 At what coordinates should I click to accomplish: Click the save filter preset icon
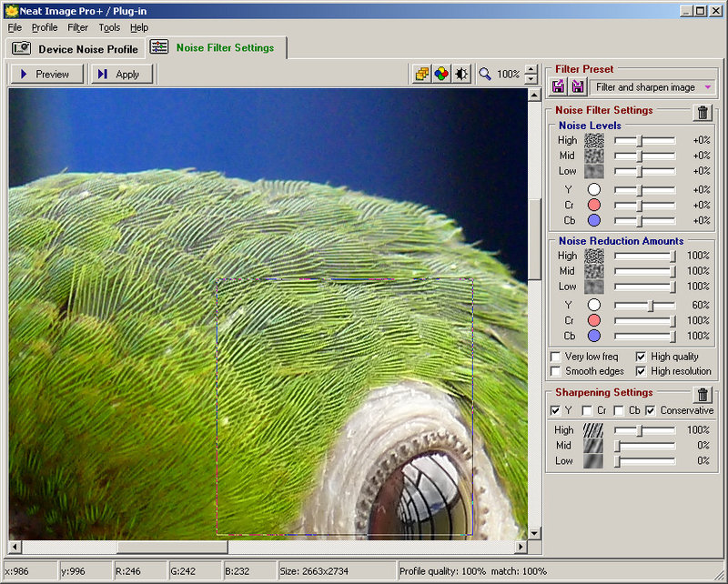point(578,86)
